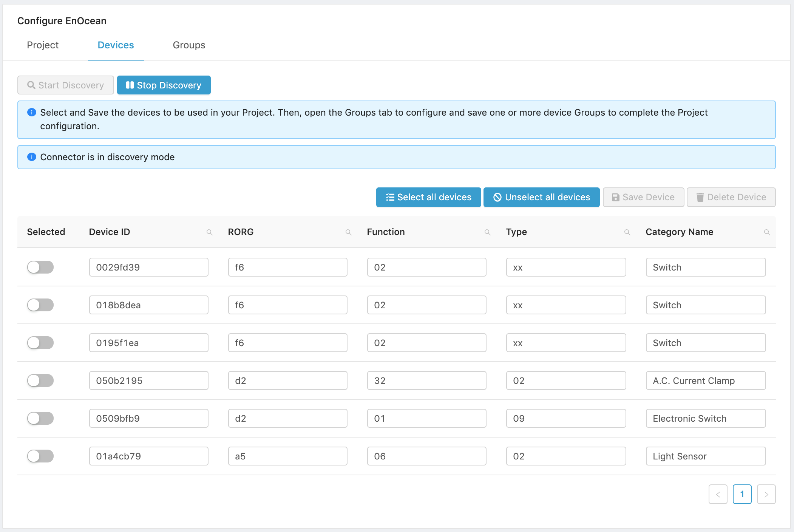Click Type field of device 050b2195
Viewport: 794px width, 532px height.
[x=566, y=380]
